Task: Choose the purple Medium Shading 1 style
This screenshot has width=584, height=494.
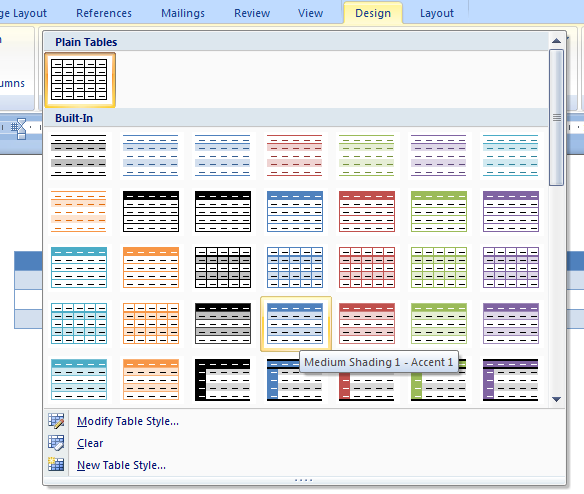Action: pyautogui.click(x=511, y=323)
